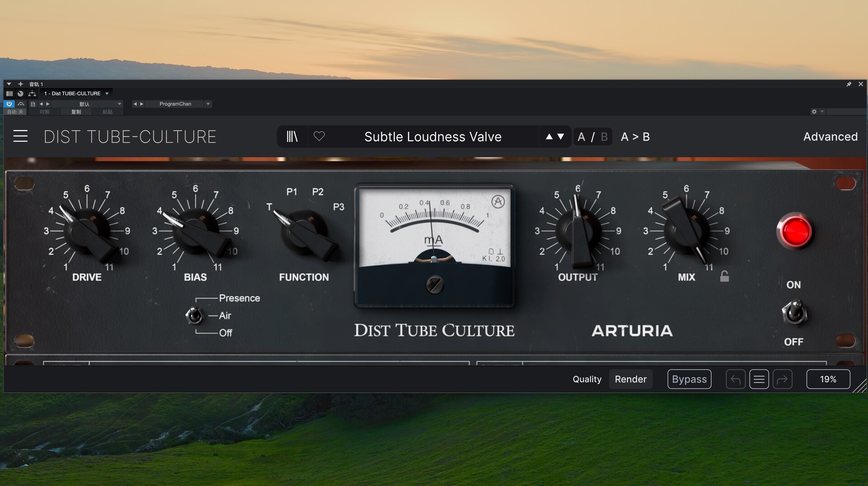The width and height of the screenshot is (868, 486).
Task: Click the Quality label
Action: click(587, 379)
